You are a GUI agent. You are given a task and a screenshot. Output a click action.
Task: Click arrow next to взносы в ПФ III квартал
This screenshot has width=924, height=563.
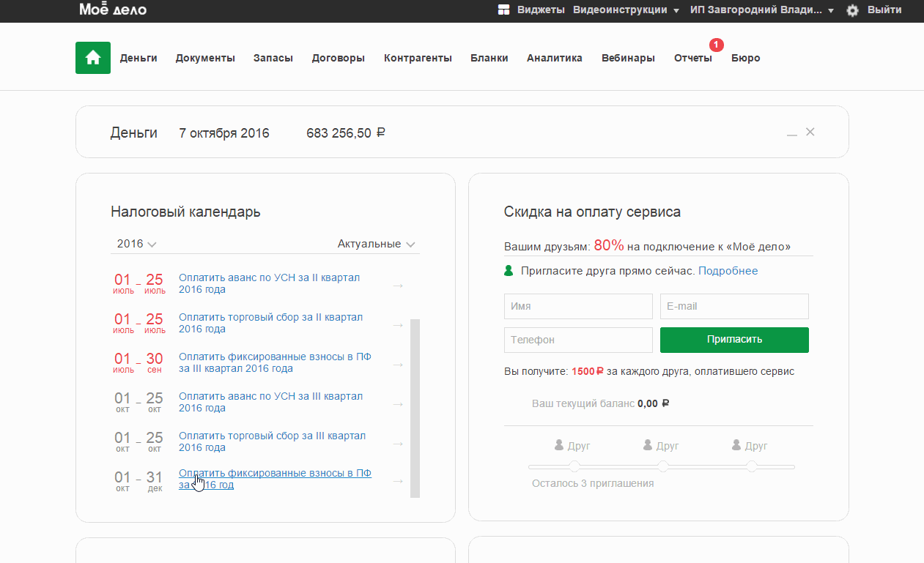point(398,364)
